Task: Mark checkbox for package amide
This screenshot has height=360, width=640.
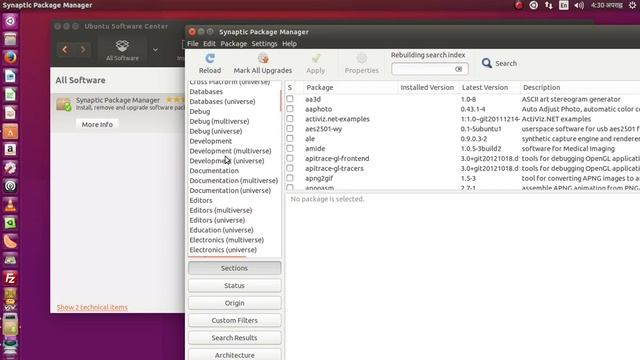Action: tap(290, 148)
